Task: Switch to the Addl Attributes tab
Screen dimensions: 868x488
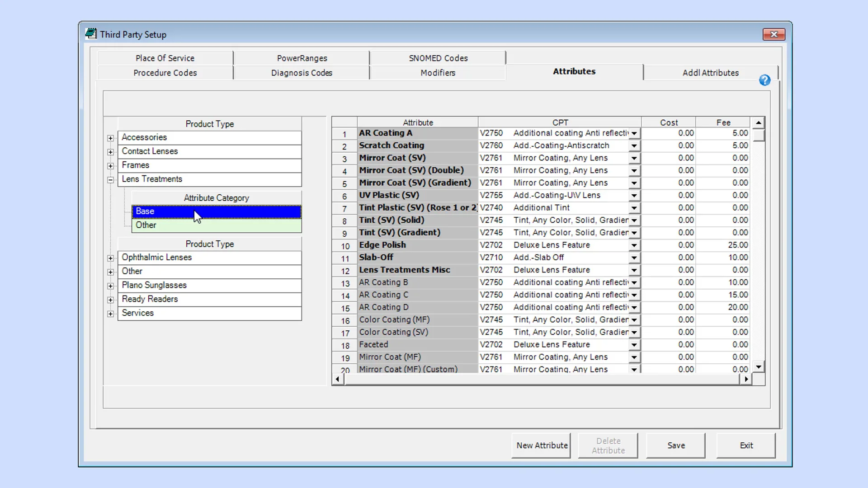Action: 710,73
